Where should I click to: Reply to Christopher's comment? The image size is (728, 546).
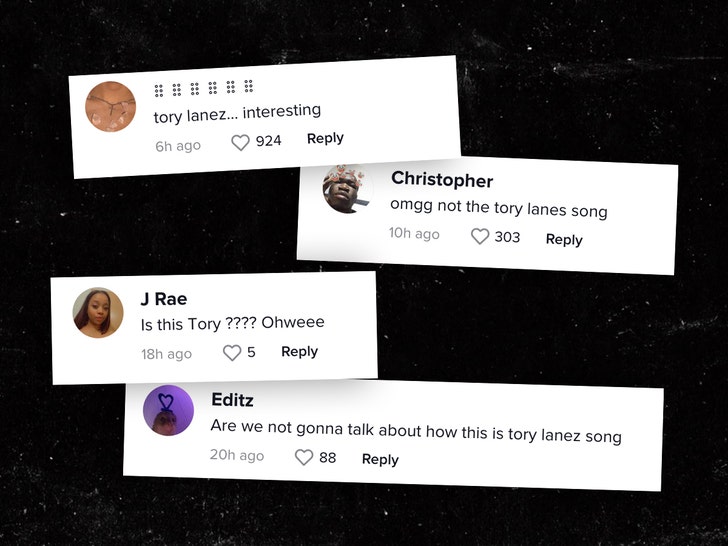[564, 240]
